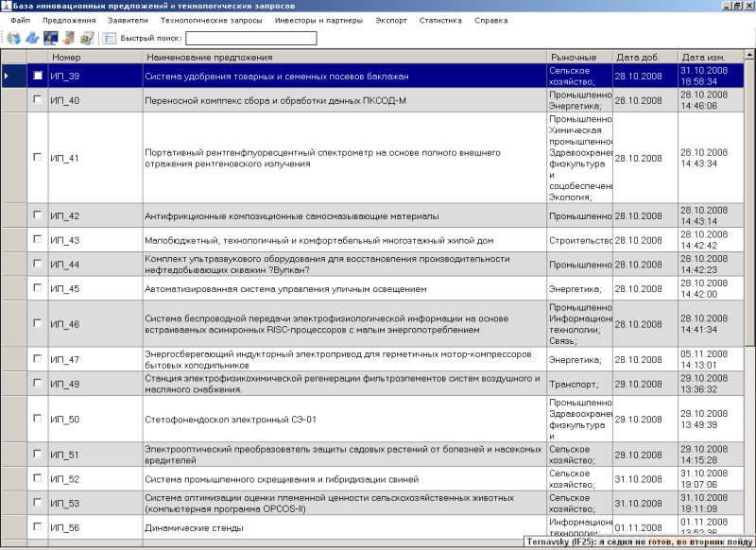Select 'Динамические стенды' proposal name
The image size is (756, 550).
[345, 527]
